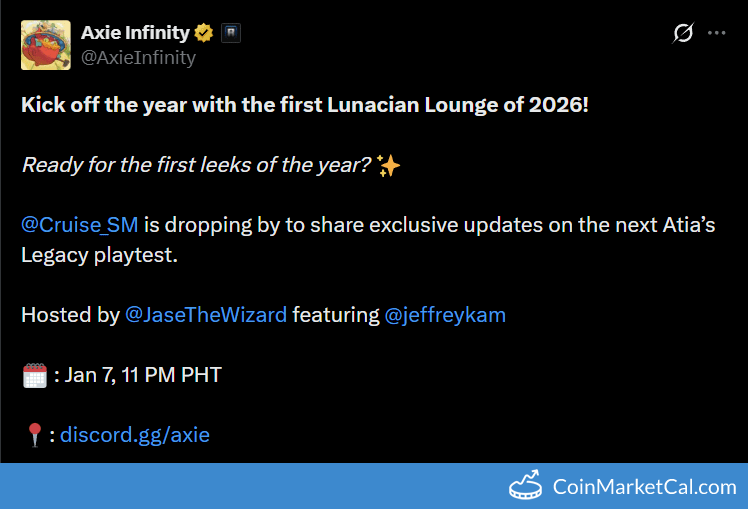Follow the discord.gg/axie link
This screenshot has height=509, width=748.
(135, 434)
